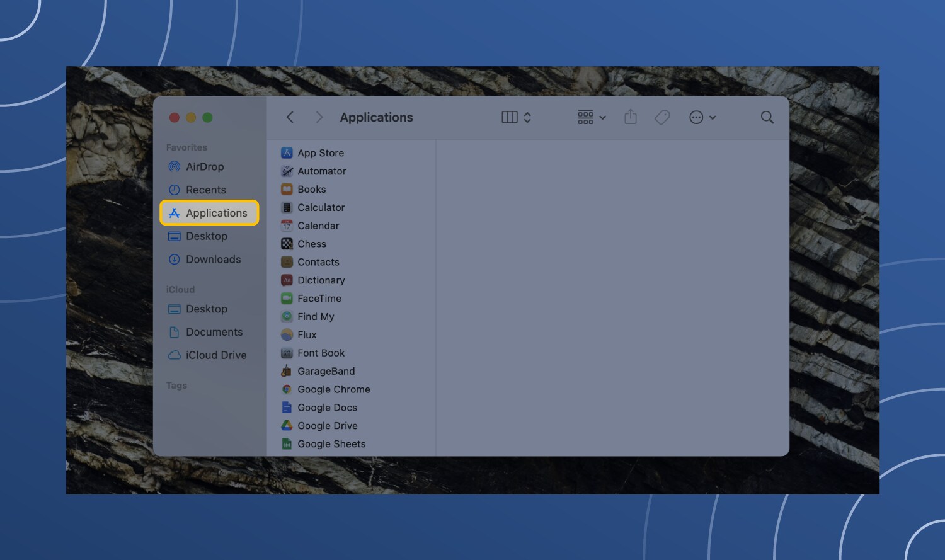Select the FaceTime app icon
The height and width of the screenshot is (560, 945).
[287, 299]
